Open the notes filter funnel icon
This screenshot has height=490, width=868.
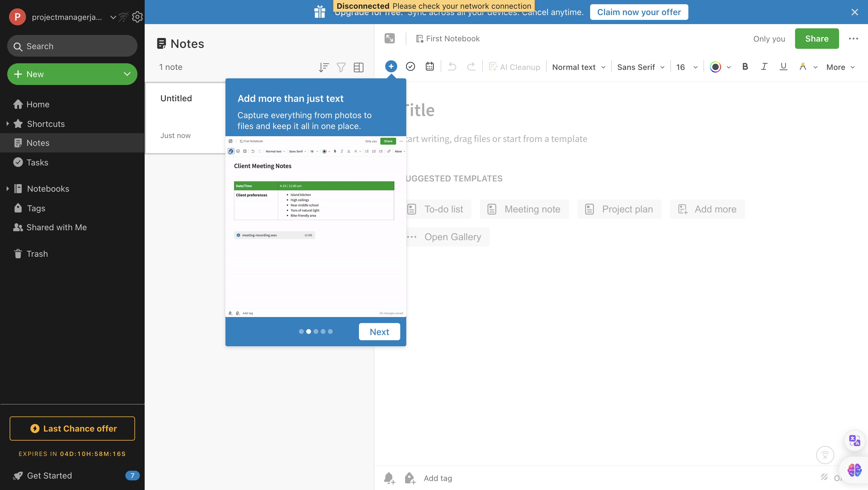coord(341,68)
